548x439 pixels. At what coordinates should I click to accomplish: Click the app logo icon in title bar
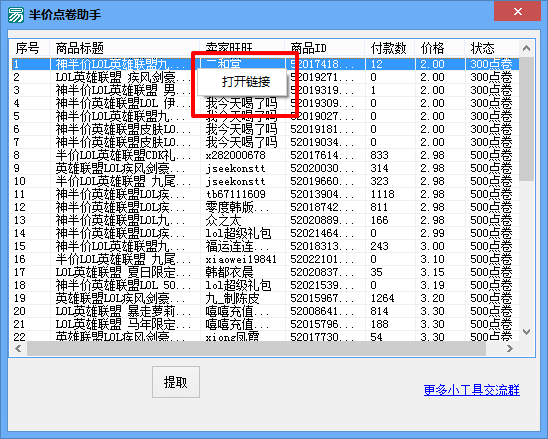(x=16, y=15)
